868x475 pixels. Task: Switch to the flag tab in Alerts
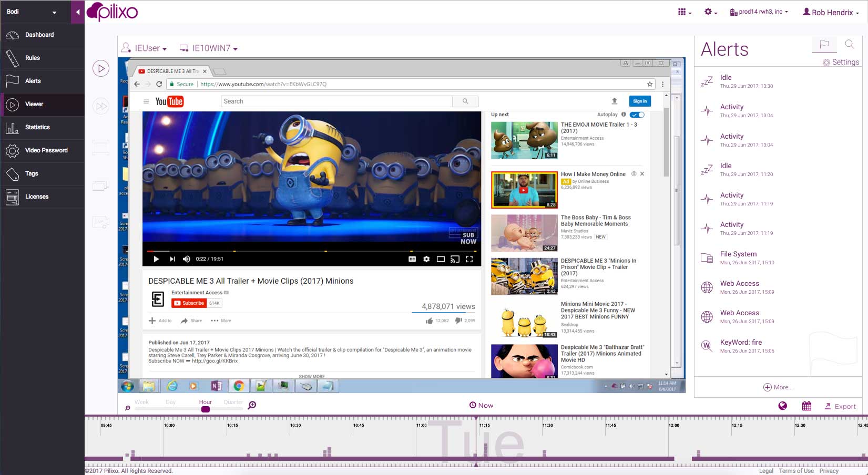(824, 45)
